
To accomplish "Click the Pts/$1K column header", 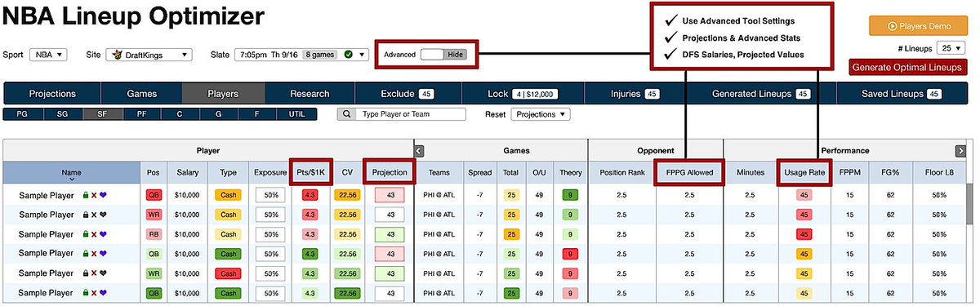I will coord(310,172).
